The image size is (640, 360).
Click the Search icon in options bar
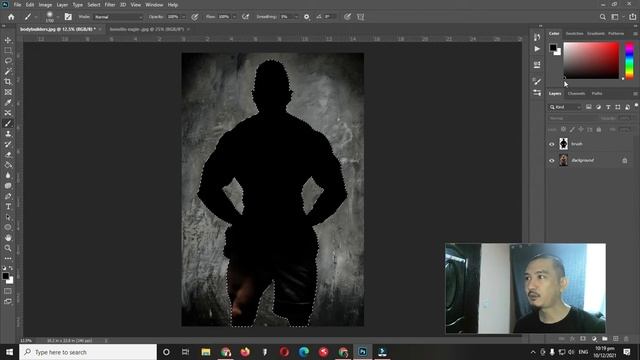coord(602,17)
